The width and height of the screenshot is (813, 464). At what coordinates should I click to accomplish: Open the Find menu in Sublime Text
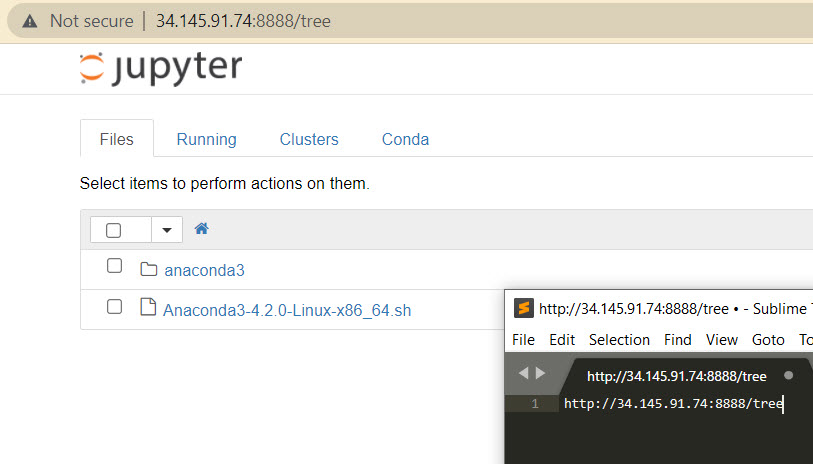(678, 340)
